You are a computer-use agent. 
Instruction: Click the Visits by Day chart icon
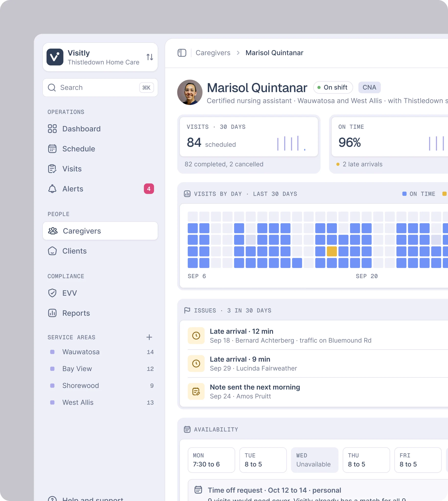coord(187,194)
